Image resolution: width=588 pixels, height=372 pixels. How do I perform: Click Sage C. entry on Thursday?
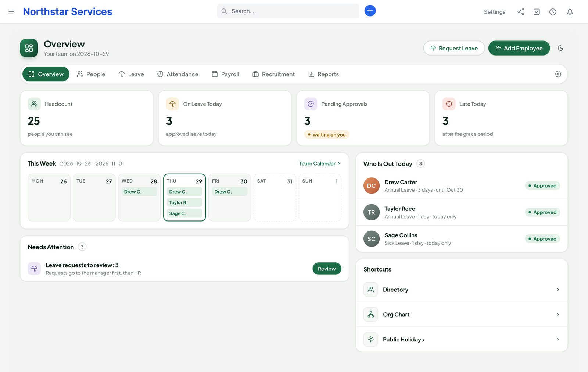184,213
